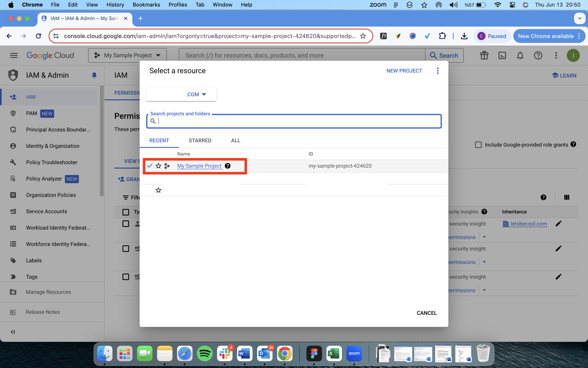This screenshot has width=588, height=368.
Task: Check the second principal row checkbox
Action: tap(126, 249)
